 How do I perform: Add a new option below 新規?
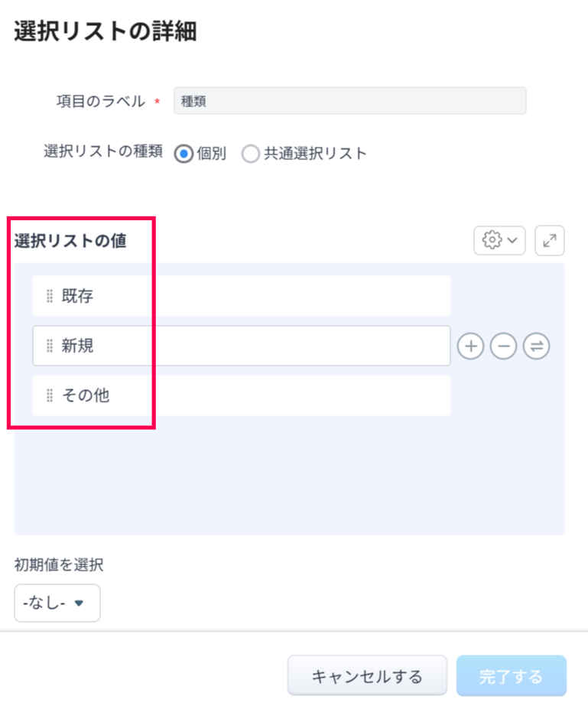tap(470, 346)
